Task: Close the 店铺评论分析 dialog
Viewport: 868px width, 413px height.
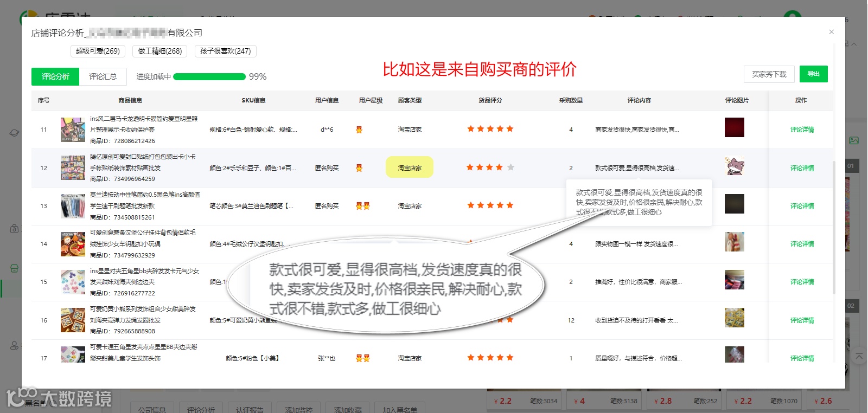Action: [831, 32]
